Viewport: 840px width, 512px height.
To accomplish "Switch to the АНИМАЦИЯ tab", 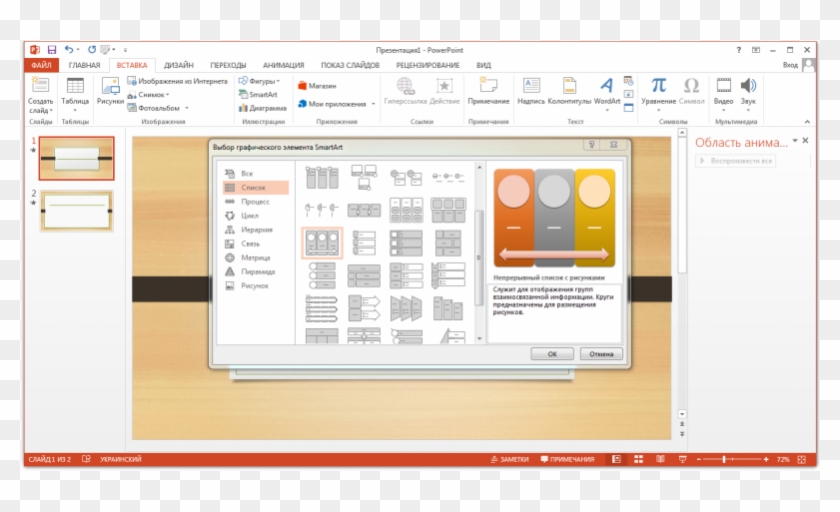I will point(283,65).
